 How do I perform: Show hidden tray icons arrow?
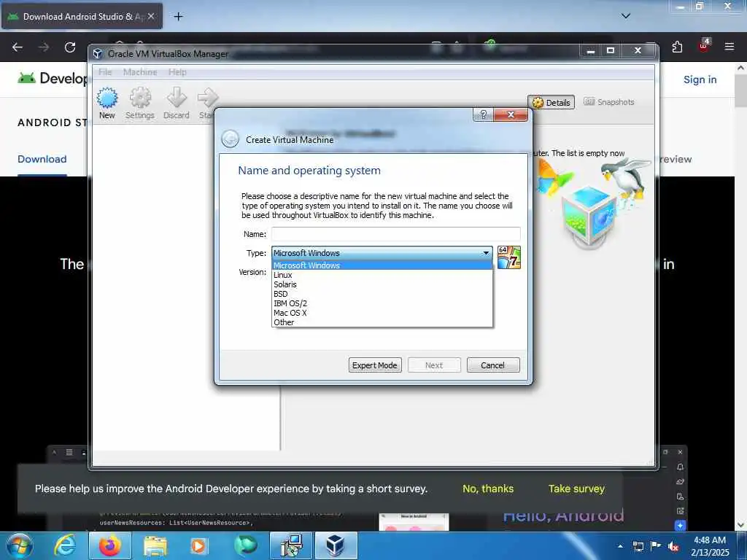[x=620, y=547]
